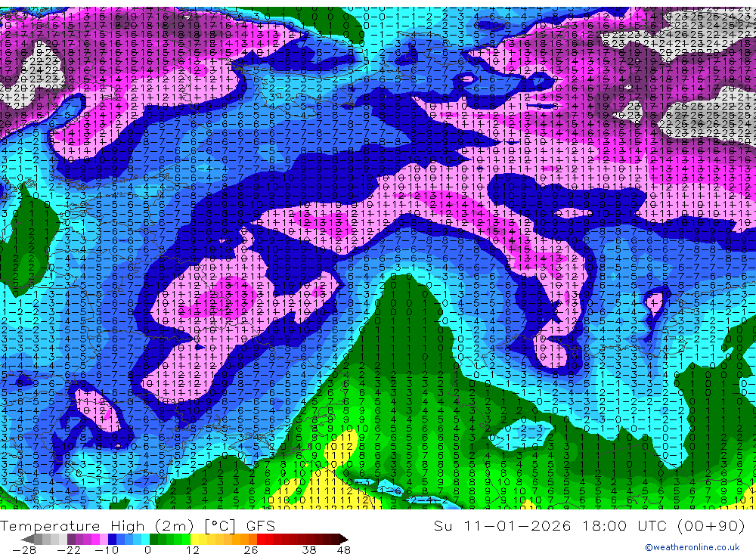
Task: Click the 26 label on the color scale
Action: (x=251, y=549)
